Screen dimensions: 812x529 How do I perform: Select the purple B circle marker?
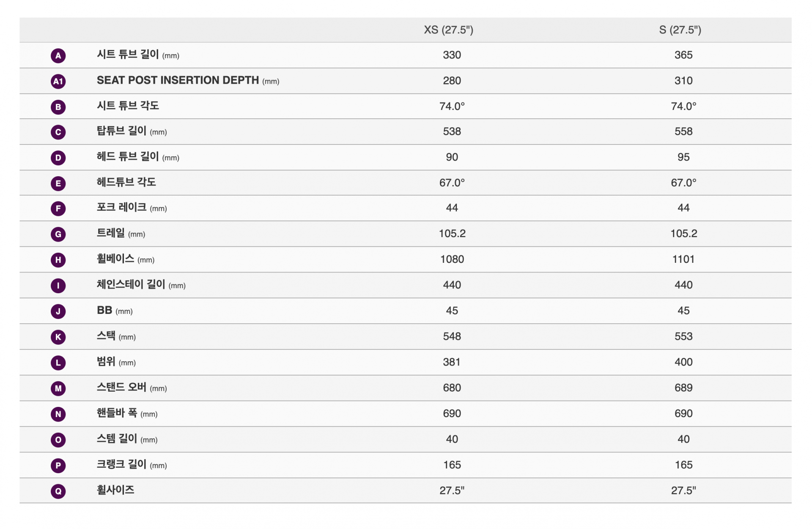[58, 107]
